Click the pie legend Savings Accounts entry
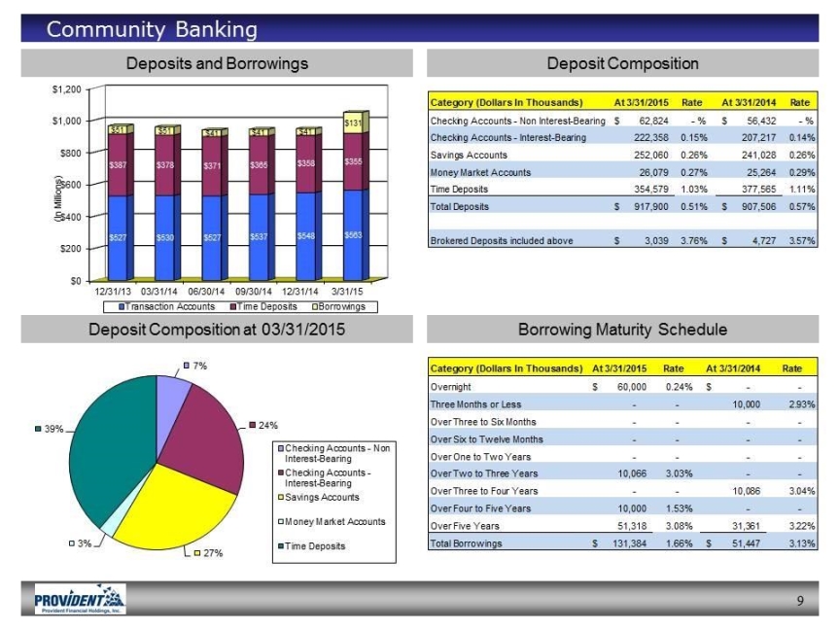This screenshot has height=630, width=840. [x=318, y=497]
